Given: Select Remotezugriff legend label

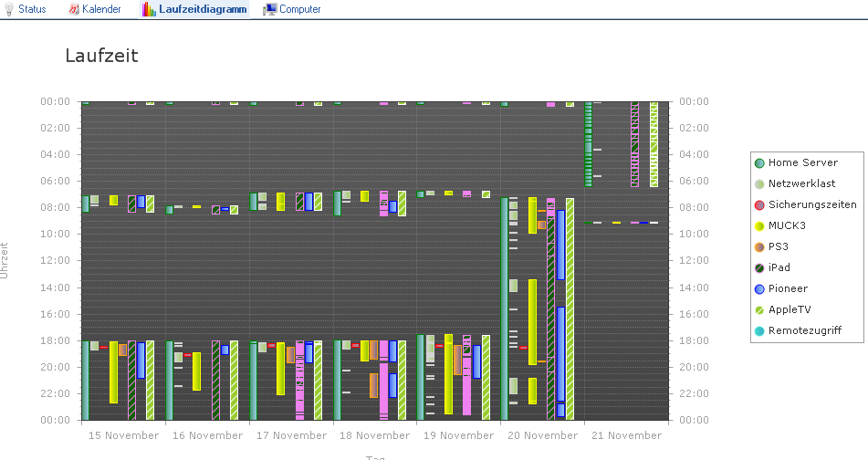Looking at the screenshot, I should pos(805,331).
